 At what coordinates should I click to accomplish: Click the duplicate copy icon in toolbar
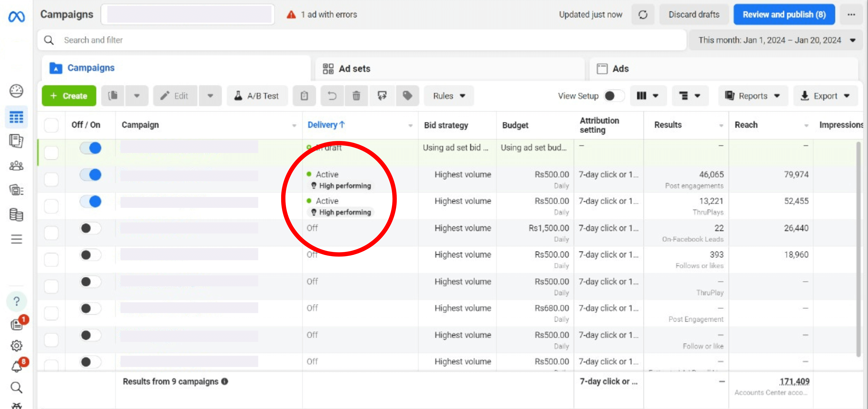pyautogui.click(x=113, y=96)
